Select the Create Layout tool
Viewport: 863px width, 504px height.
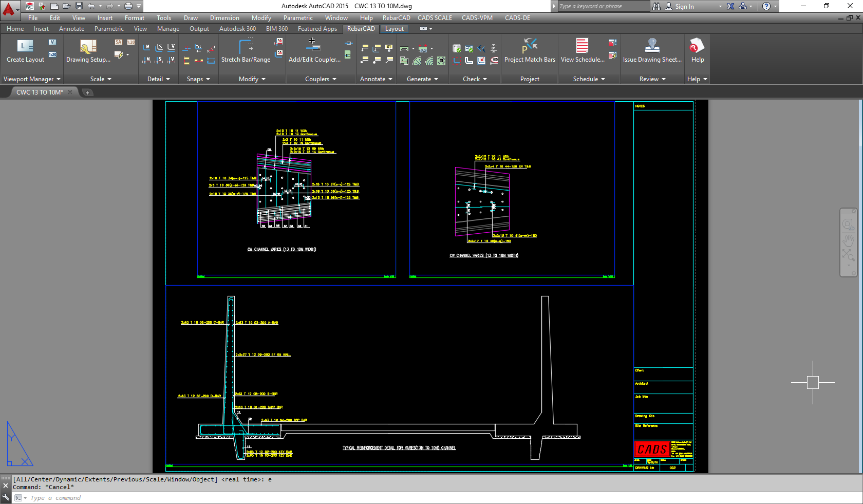pos(24,51)
